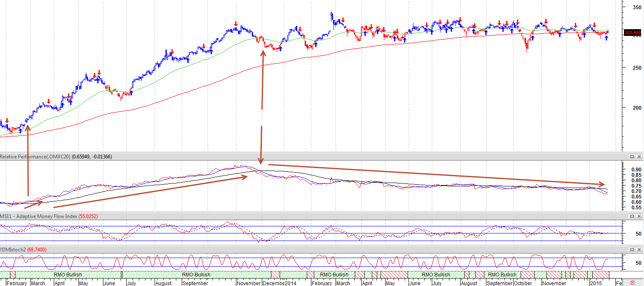Close the !!DMIstoch2 indicator pane
Screen dimensions: 644x286
tap(639, 249)
